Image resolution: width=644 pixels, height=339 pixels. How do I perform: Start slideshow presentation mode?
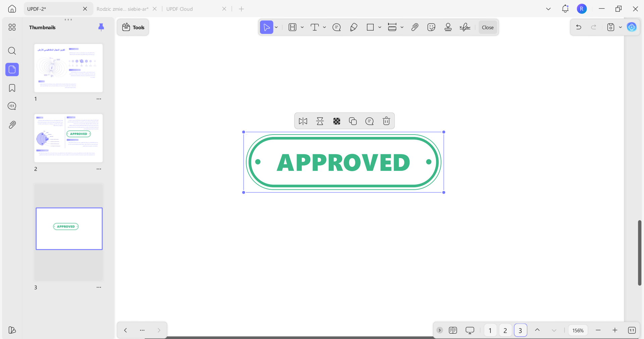[470, 330]
